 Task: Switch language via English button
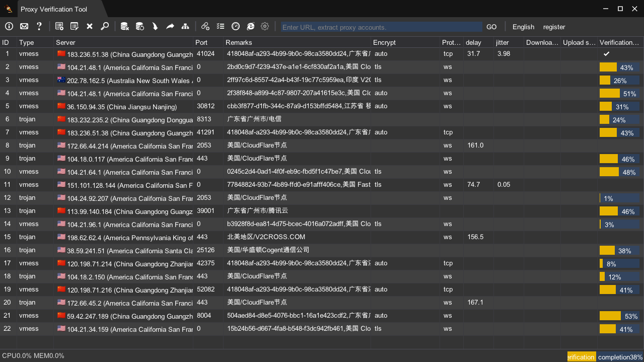click(x=523, y=27)
